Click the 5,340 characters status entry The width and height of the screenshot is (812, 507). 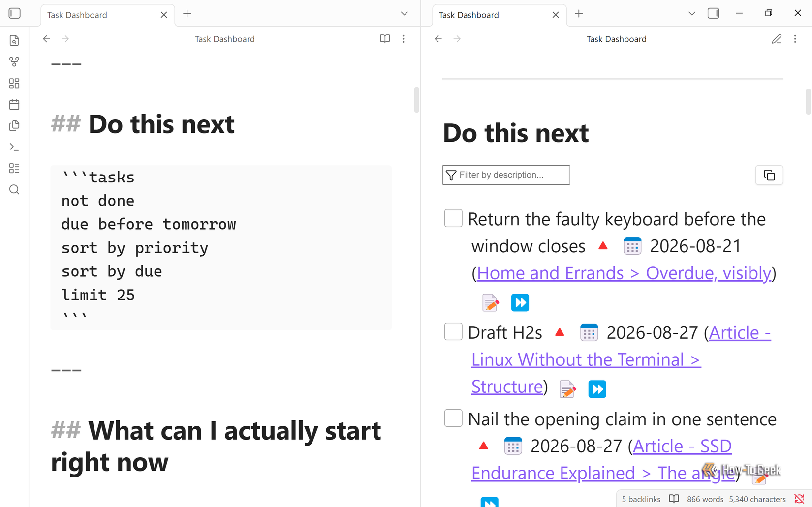tap(757, 499)
